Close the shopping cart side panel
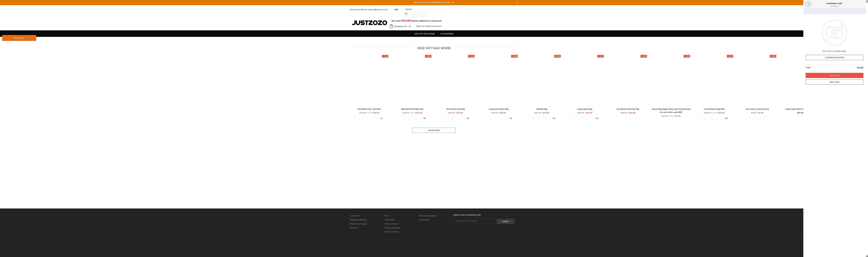This screenshot has height=257, width=868. 808,4
